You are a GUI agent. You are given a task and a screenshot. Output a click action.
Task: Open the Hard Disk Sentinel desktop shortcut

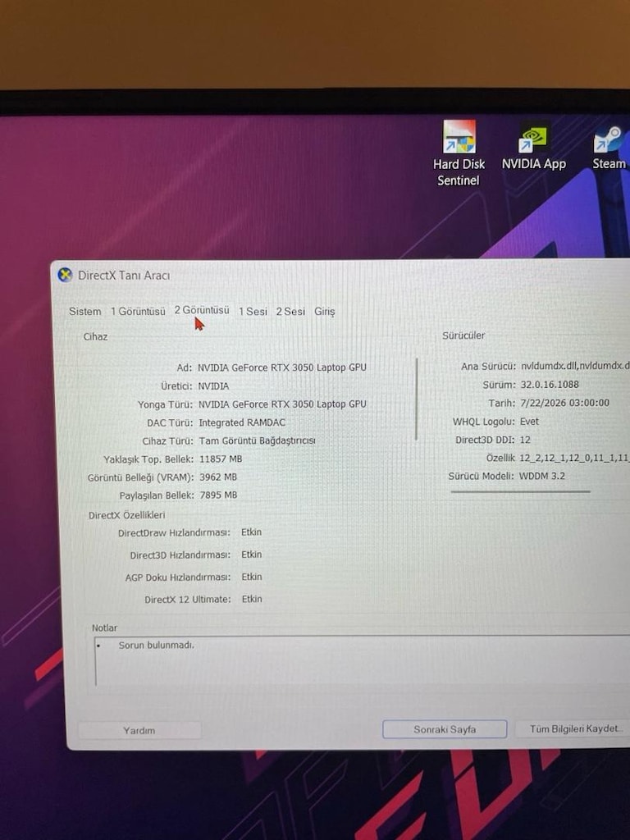coord(459,153)
